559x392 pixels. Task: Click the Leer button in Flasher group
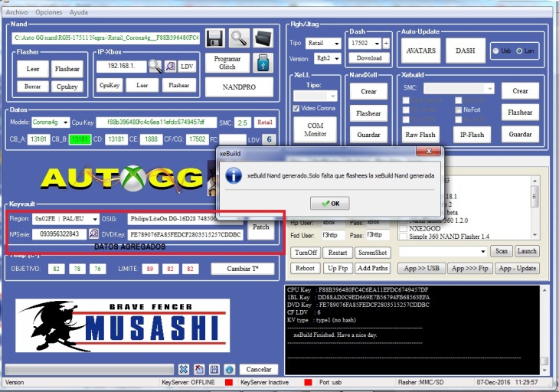[x=33, y=69]
